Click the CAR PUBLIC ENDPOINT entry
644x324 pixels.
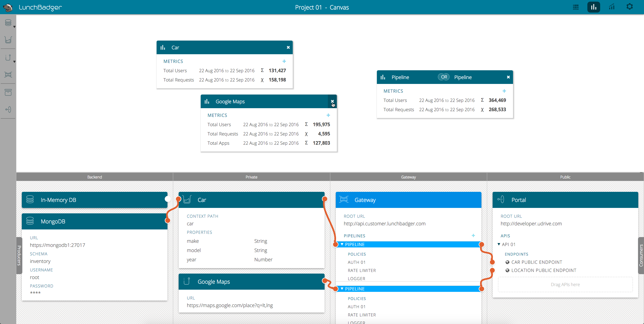[536, 262]
